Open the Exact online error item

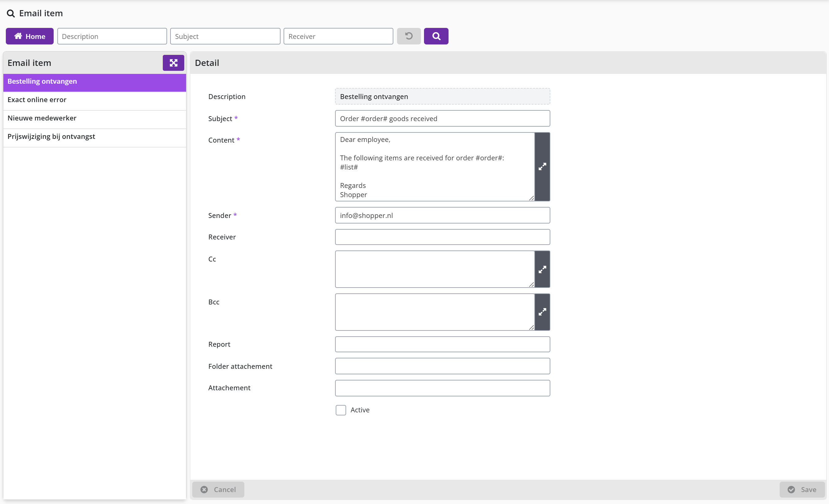94,101
